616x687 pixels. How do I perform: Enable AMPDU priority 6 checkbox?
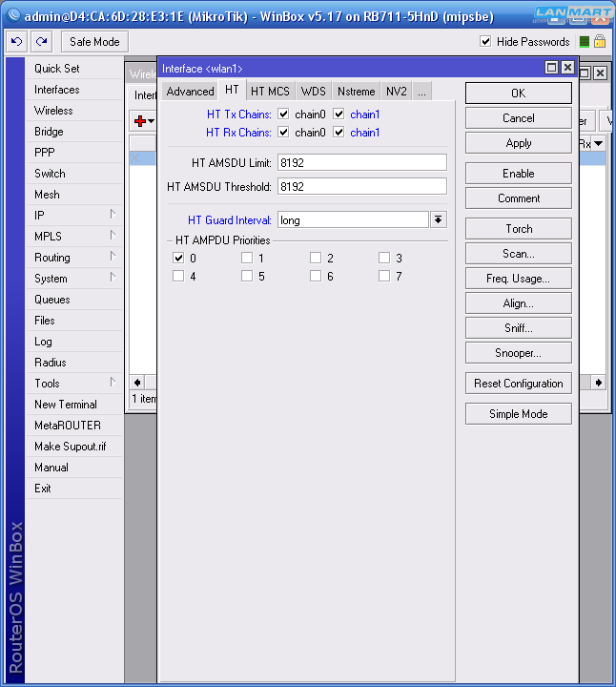(x=316, y=276)
